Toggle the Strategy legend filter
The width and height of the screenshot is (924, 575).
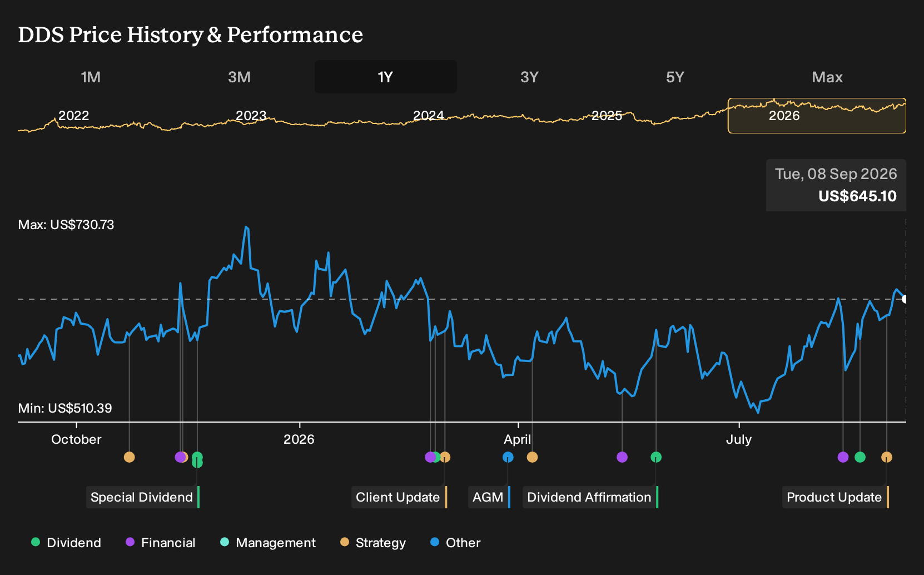click(x=373, y=543)
